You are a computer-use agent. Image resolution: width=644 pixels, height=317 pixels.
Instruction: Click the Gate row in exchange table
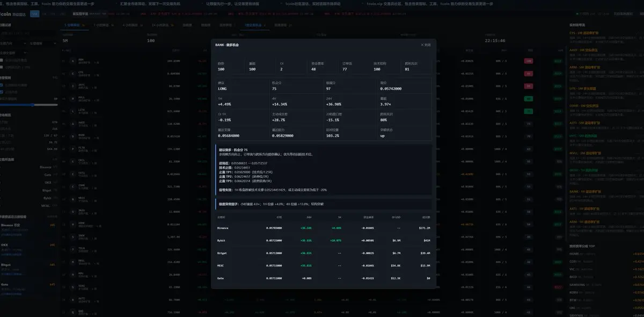click(324, 278)
